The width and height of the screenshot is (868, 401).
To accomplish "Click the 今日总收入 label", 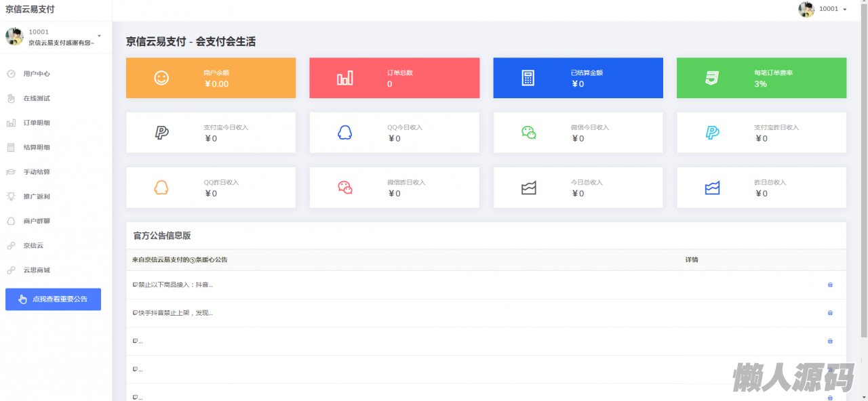I will click(587, 182).
